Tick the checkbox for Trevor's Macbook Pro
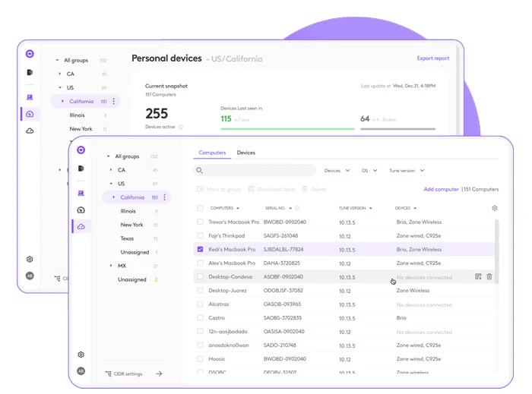This screenshot has width=532, height=394. coord(201,222)
